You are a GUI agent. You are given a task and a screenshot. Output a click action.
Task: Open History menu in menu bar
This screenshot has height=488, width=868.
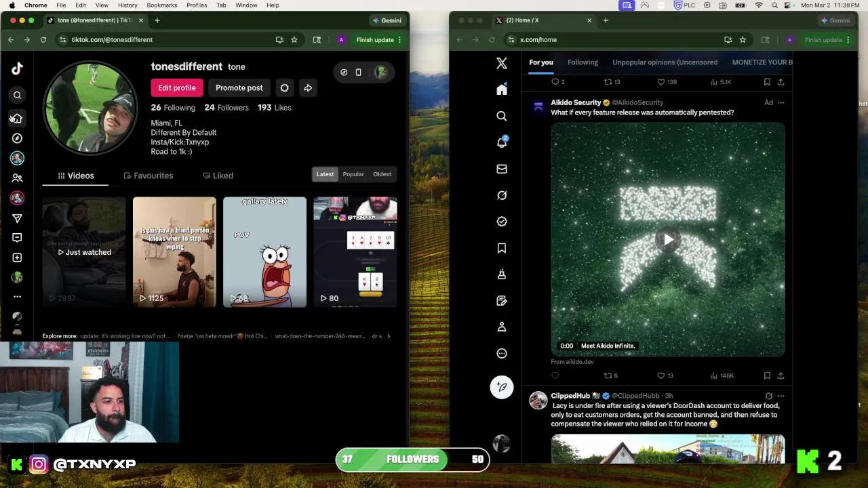pos(127,5)
